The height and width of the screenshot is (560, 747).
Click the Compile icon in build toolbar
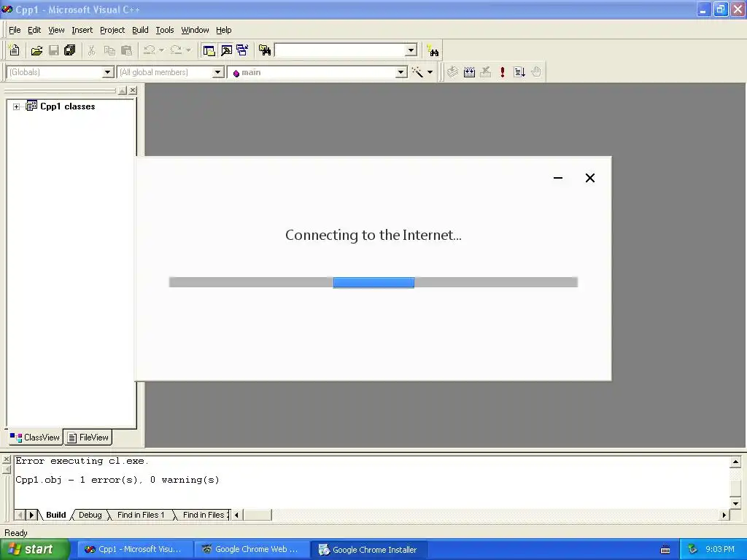[x=452, y=72]
